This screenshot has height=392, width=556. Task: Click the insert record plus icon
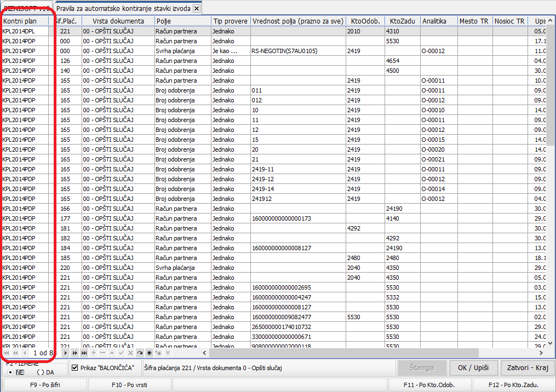93,353
